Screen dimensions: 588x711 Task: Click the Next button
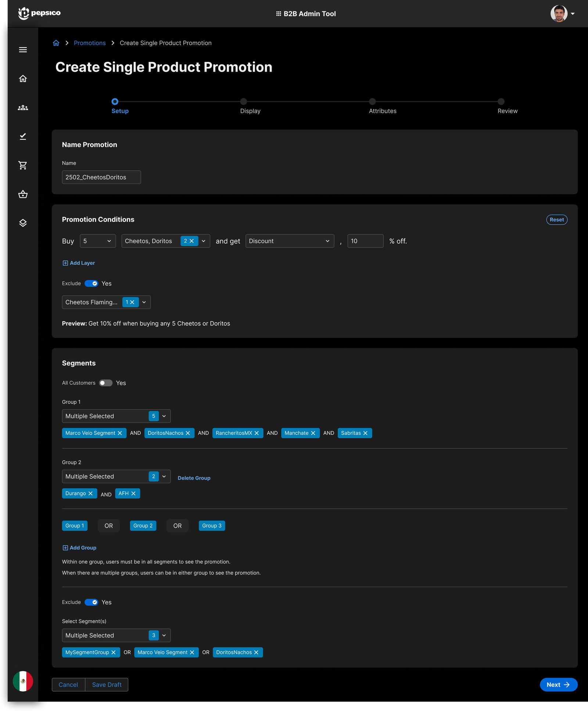[x=559, y=685]
